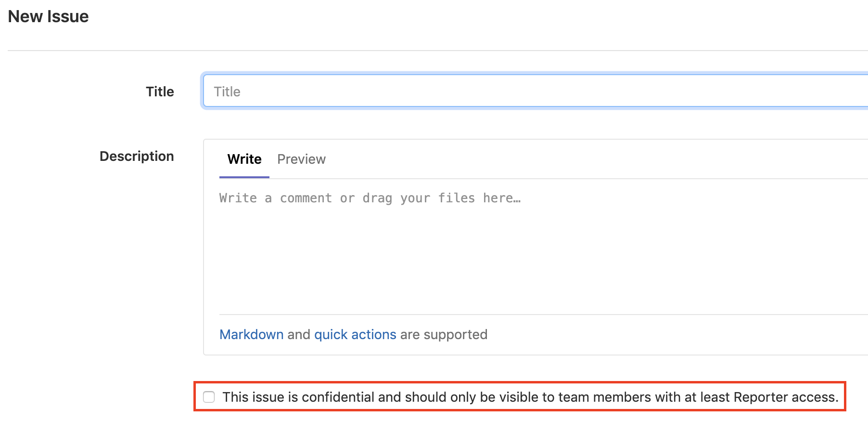868x421 pixels.
Task: Click the word "and" between help links
Action: [299, 334]
